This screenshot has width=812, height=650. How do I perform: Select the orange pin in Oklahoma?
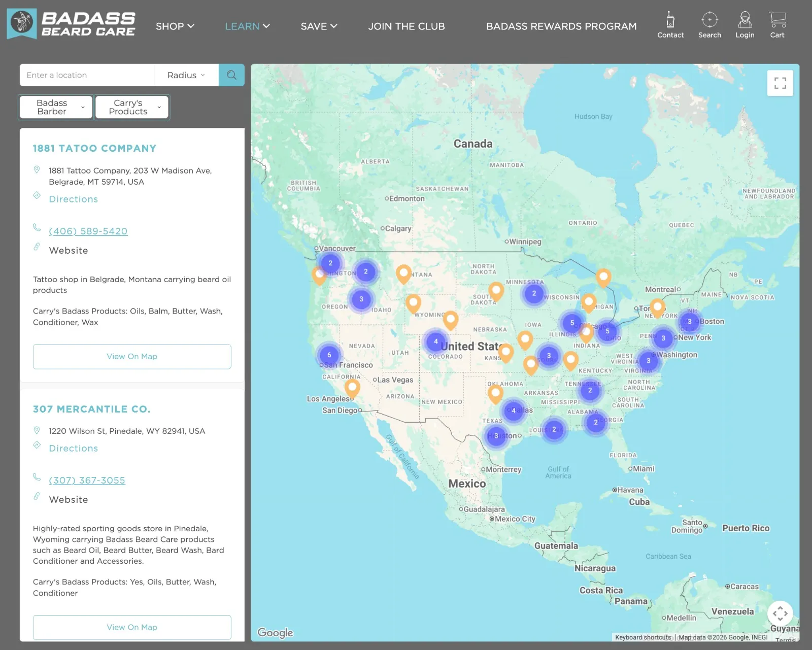[495, 394]
